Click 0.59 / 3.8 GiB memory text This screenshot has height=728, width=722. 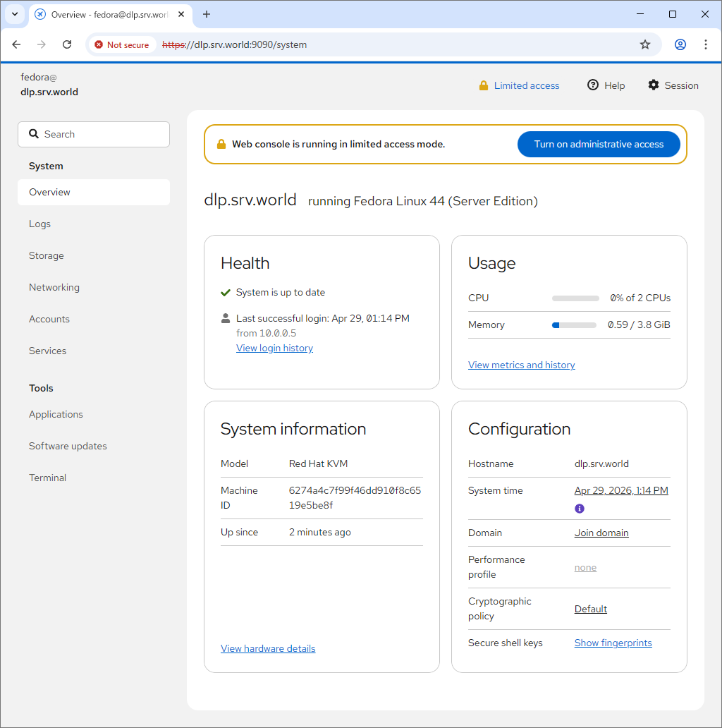(x=639, y=325)
